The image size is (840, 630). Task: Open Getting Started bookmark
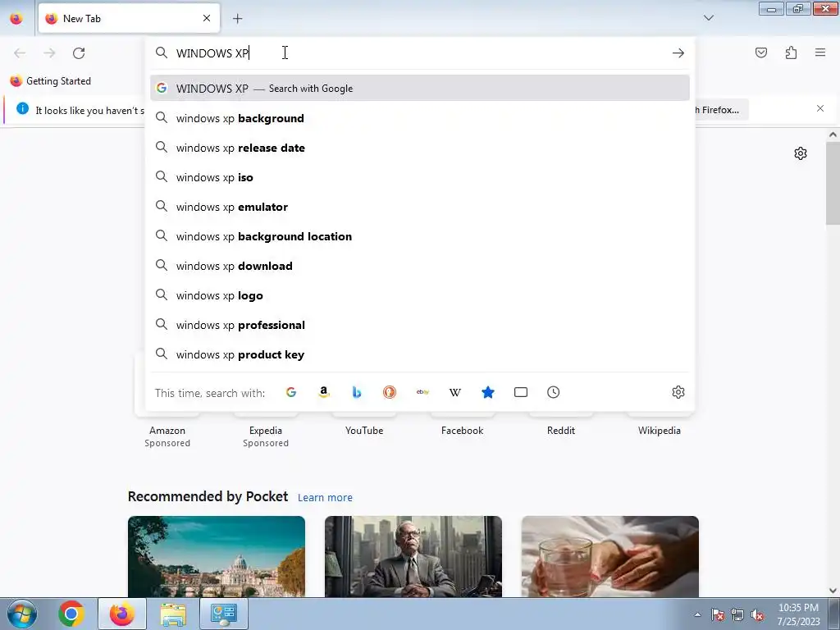(x=51, y=81)
